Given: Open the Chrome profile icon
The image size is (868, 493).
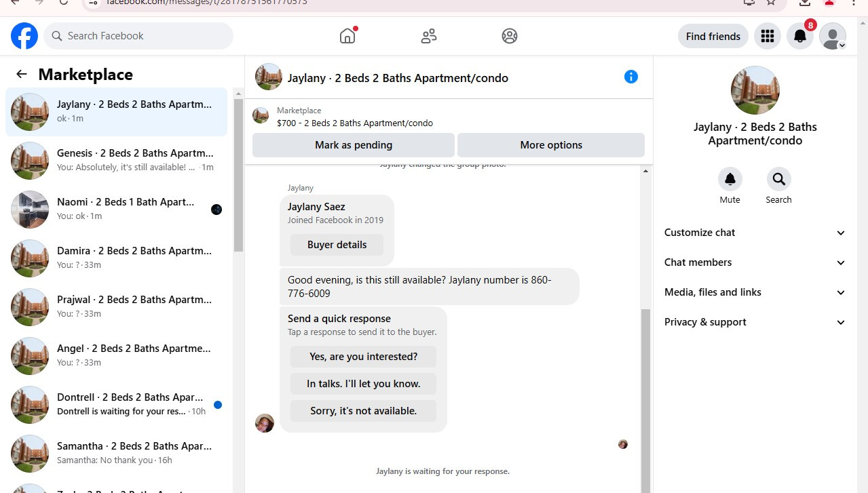Looking at the screenshot, I should pyautogui.click(x=829, y=2).
